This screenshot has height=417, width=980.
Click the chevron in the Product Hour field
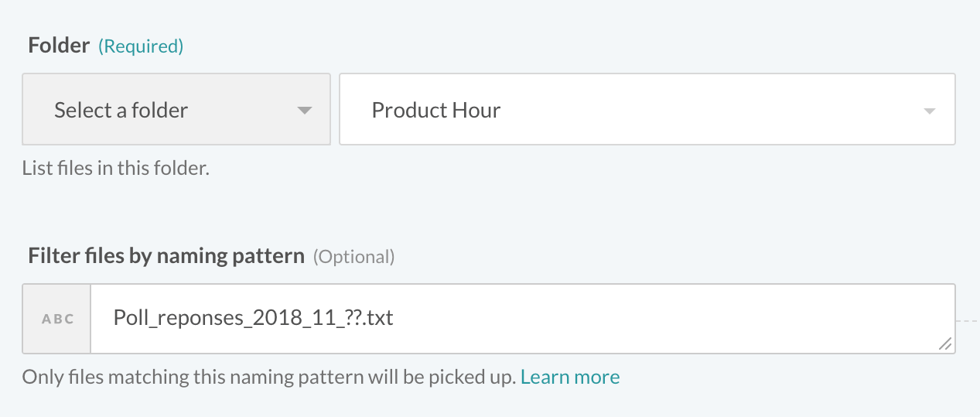pyautogui.click(x=930, y=111)
